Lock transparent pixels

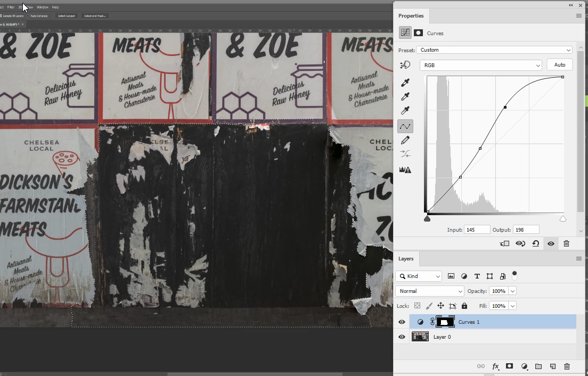(417, 306)
